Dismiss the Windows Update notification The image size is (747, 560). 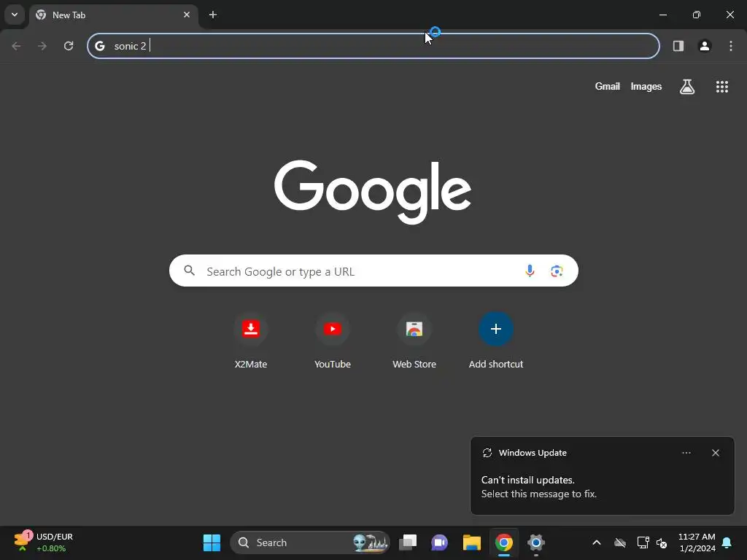click(x=716, y=453)
